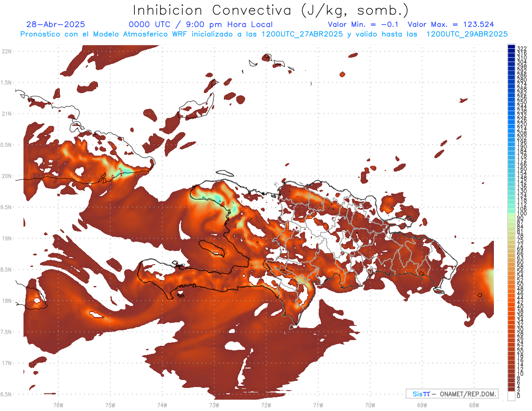Click the "68W" longitude label
This screenshot has height=411, width=532.
[x=474, y=405]
